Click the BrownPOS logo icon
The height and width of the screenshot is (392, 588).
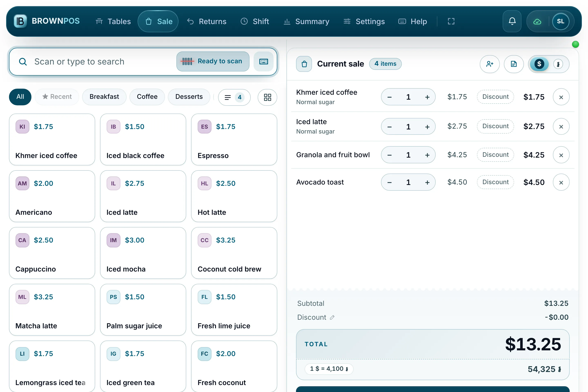click(x=20, y=21)
